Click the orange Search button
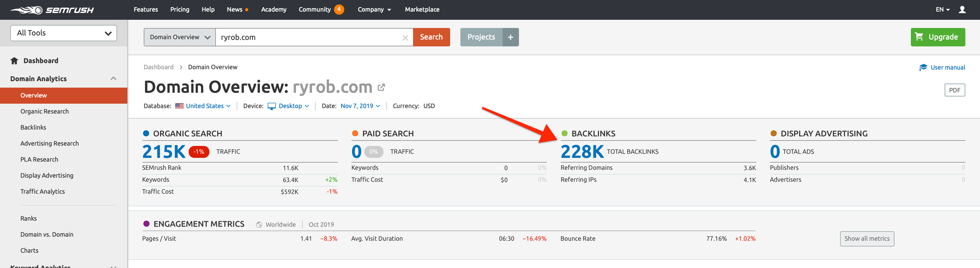980x268 pixels. point(431,37)
